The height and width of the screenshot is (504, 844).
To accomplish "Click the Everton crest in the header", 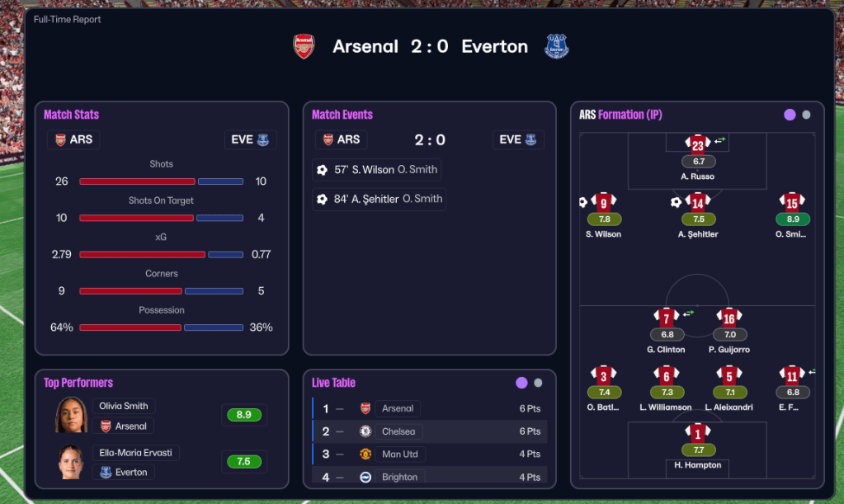I will [x=557, y=46].
